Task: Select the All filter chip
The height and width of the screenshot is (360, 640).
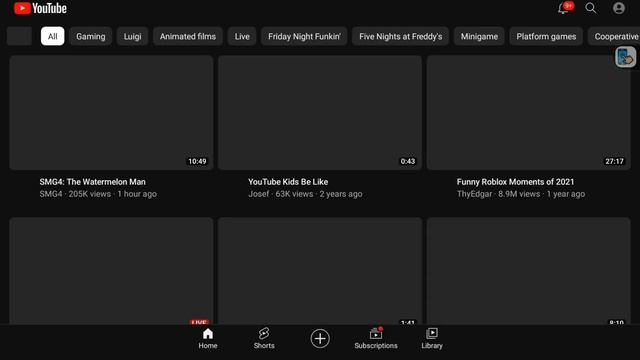Action: 52,36
